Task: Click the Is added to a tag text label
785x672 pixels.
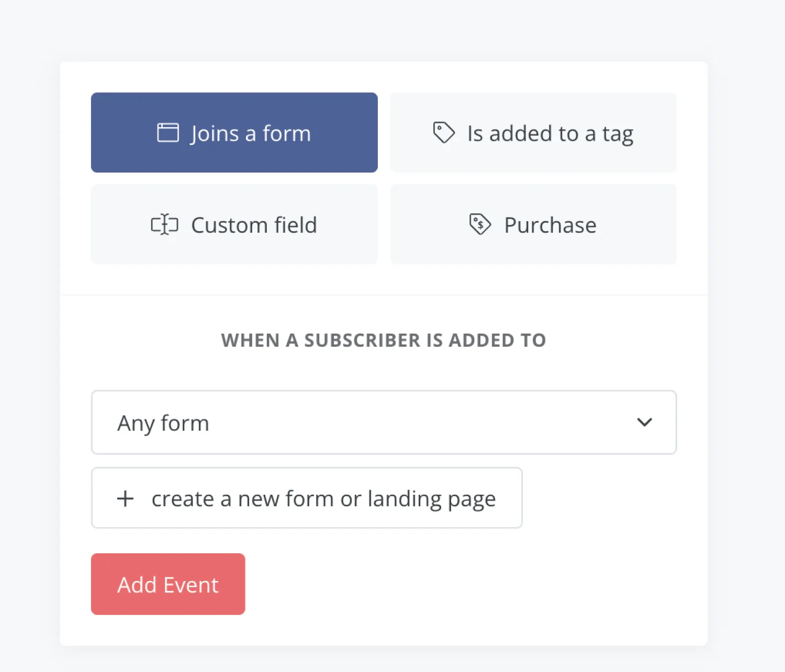Action: tap(550, 134)
